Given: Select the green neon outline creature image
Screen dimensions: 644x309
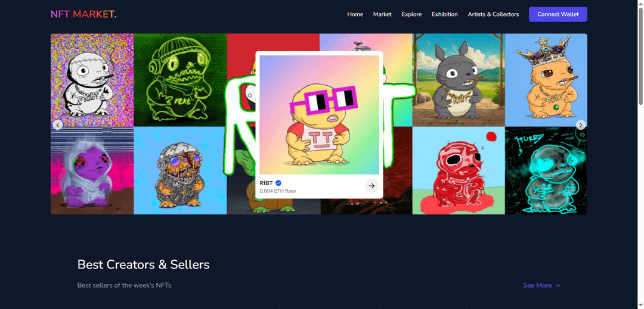Looking at the screenshot, I should (x=180, y=80).
